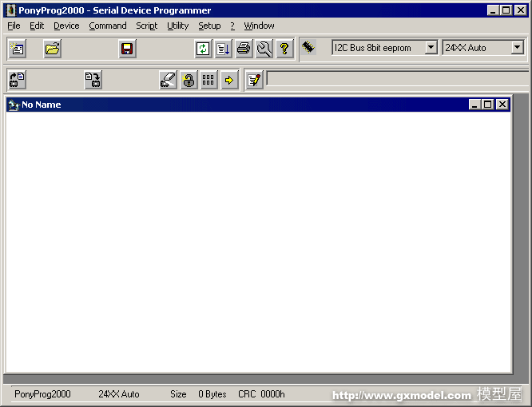Minimize the No Name child window
Viewport: 532px width, 407px height.
(x=475, y=105)
